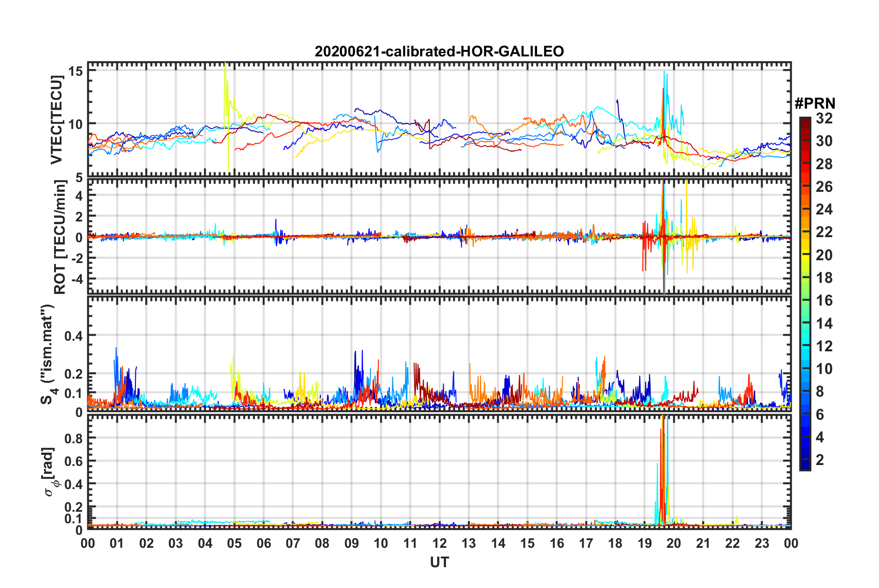
Task: Click S4 axis tick label "0.4"
Action: [73, 336]
